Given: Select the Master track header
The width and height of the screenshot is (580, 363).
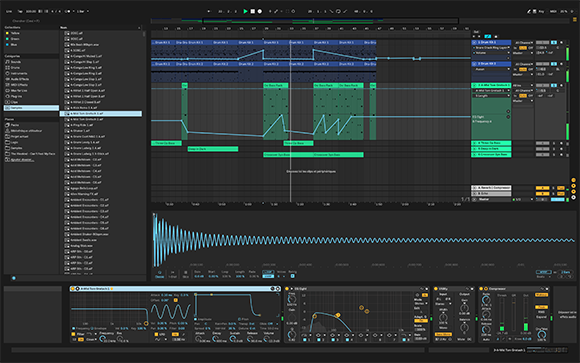Looking at the screenshot, I should click(491, 199).
